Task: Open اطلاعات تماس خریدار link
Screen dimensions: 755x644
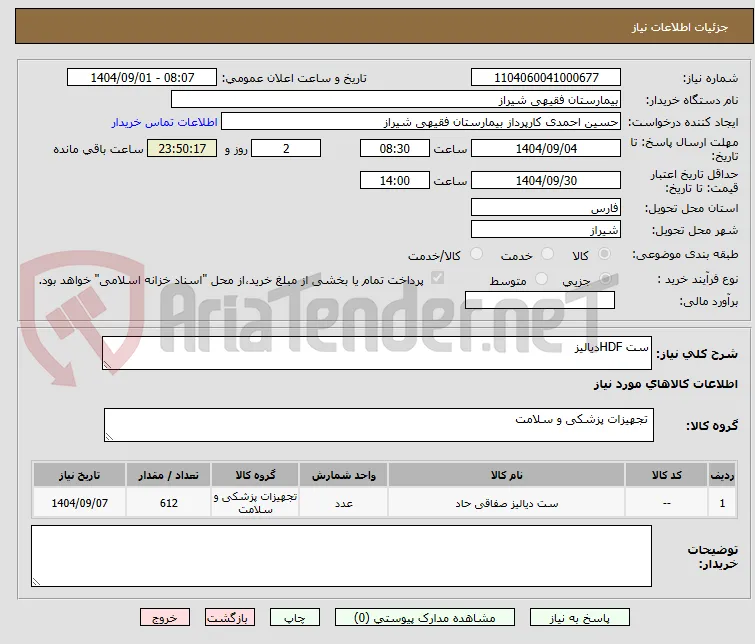Action: [165, 122]
